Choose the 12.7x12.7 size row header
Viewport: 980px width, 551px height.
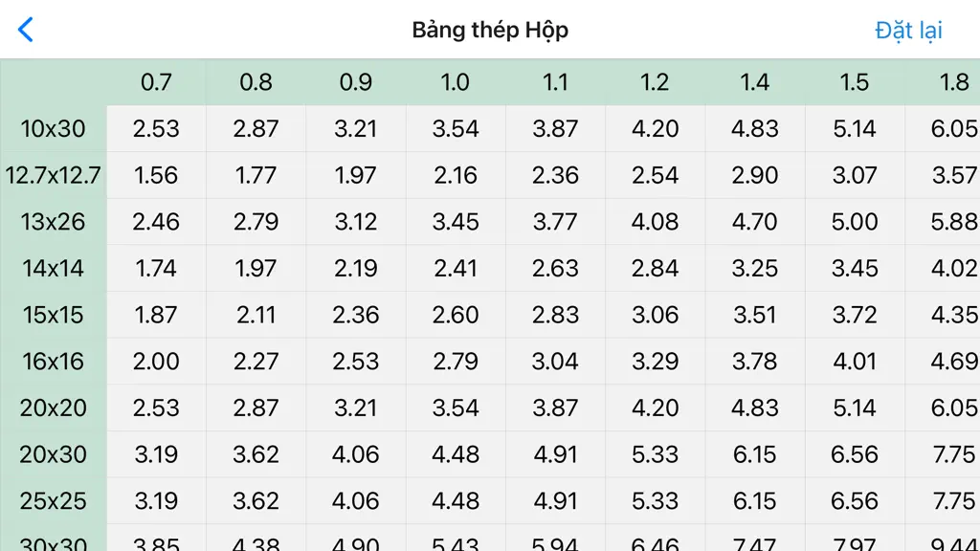tap(54, 175)
